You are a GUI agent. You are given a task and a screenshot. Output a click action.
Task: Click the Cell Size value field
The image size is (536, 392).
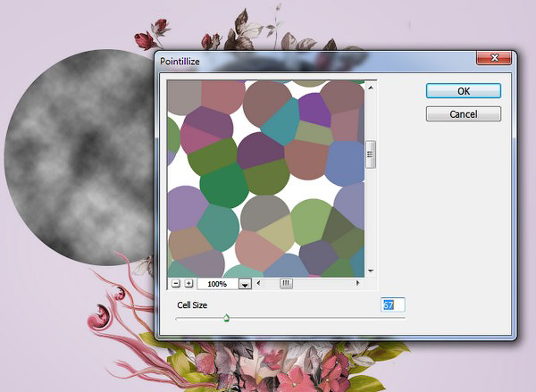[393, 304]
